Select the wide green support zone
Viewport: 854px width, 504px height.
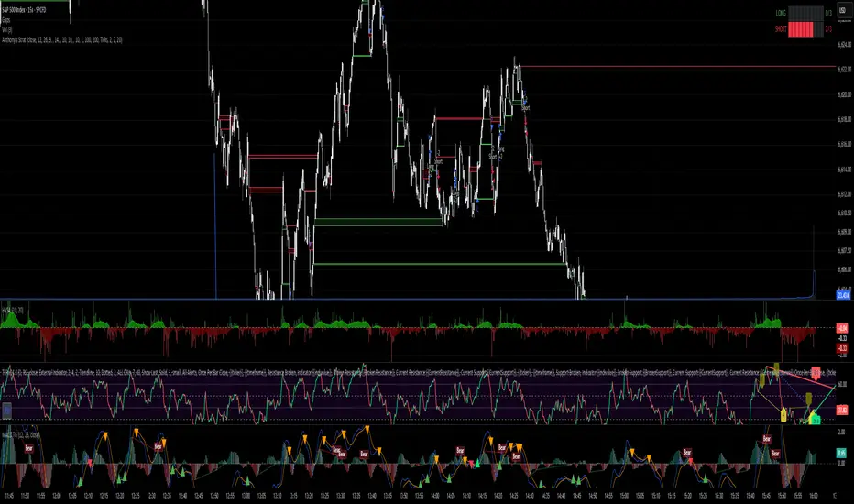tap(379, 222)
